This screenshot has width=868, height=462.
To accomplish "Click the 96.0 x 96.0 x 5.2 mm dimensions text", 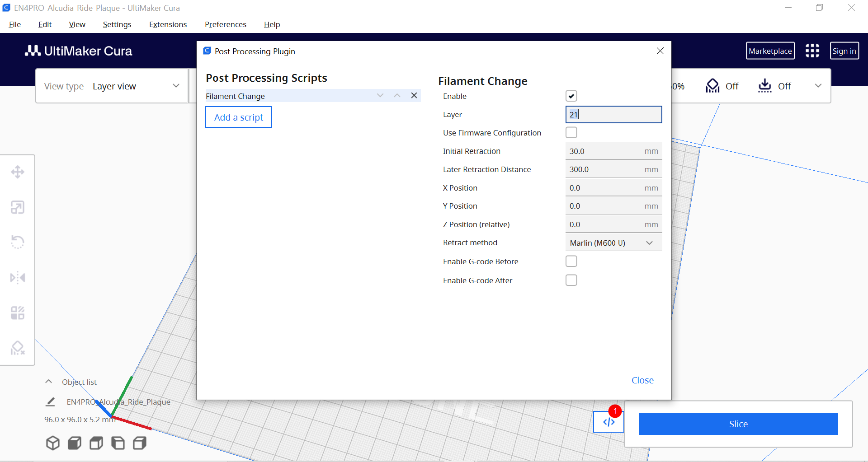I will point(80,420).
